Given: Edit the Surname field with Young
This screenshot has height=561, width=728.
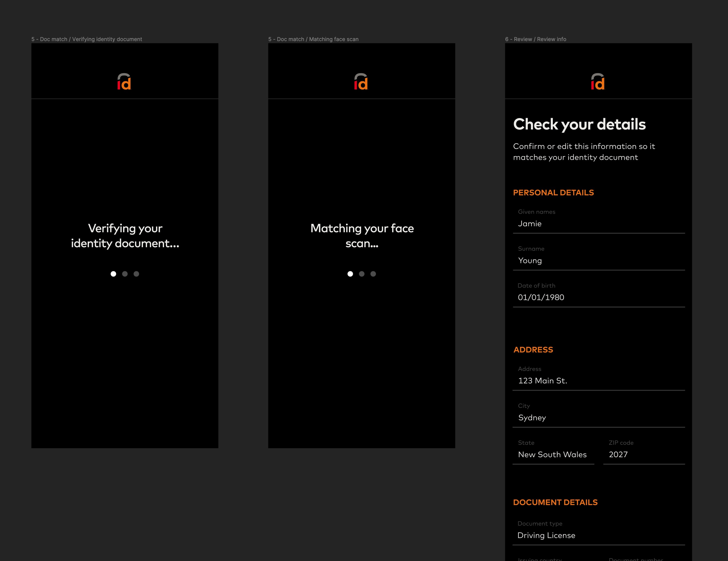Looking at the screenshot, I should 598,261.
